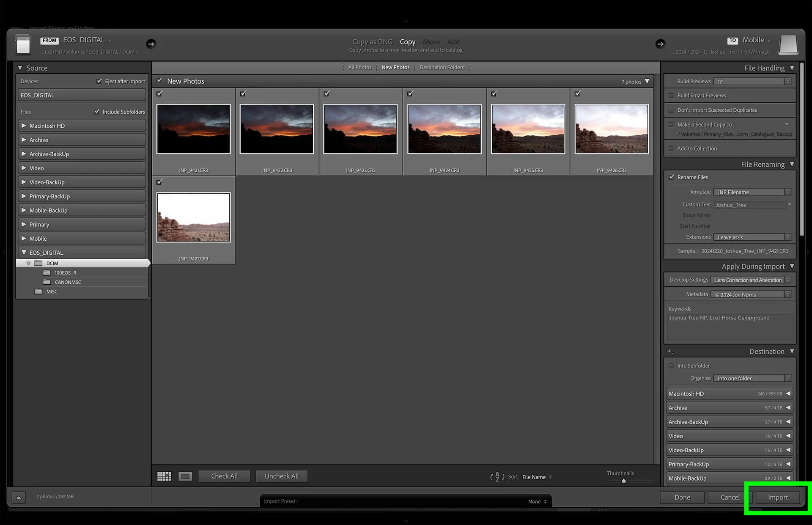Viewport: 812px width, 525px height.
Task: Enable Build Smart Previews checkbox
Action: click(671, 96)
